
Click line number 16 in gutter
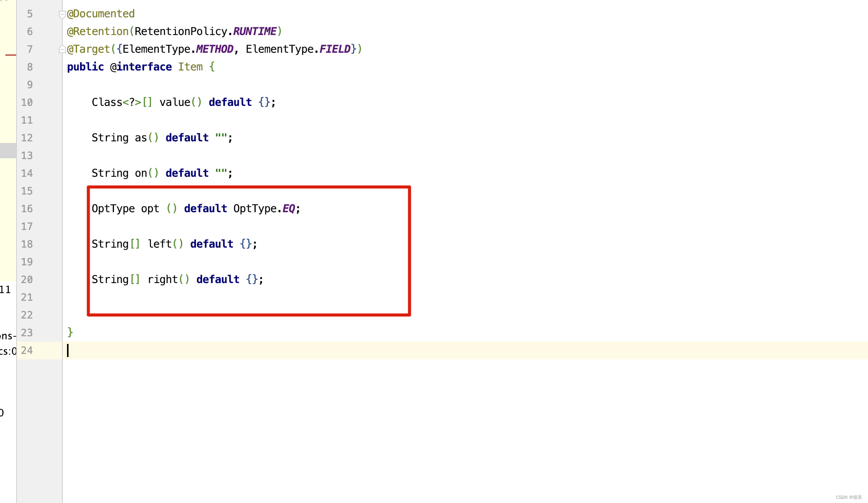click(x=27, y=209)
